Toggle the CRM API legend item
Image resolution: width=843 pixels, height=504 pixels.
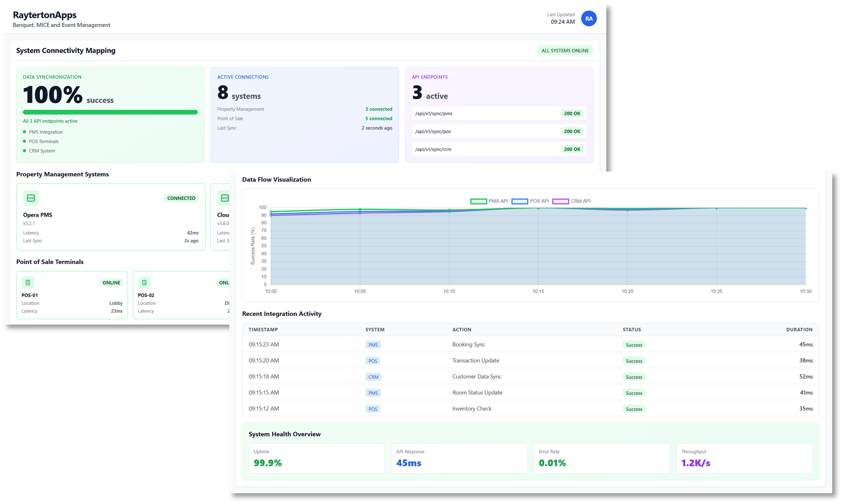click(x=572, y=201)
